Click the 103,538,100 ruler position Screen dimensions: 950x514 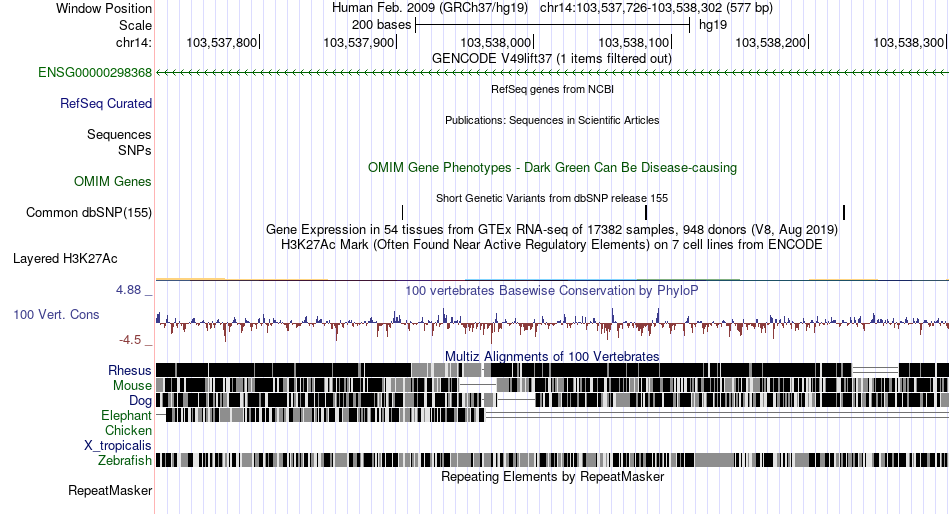[634, 42]
